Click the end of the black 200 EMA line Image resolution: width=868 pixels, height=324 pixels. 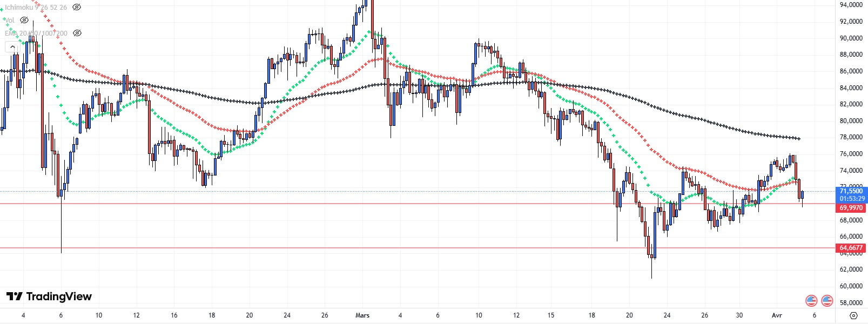click(798, 139)
